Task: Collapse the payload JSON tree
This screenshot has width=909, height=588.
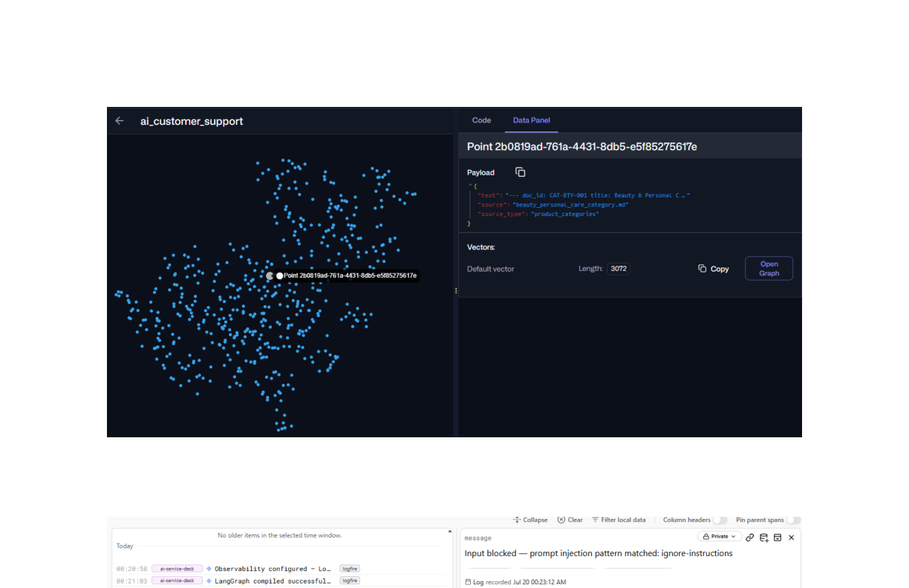Action: click(x=470, y=185)
